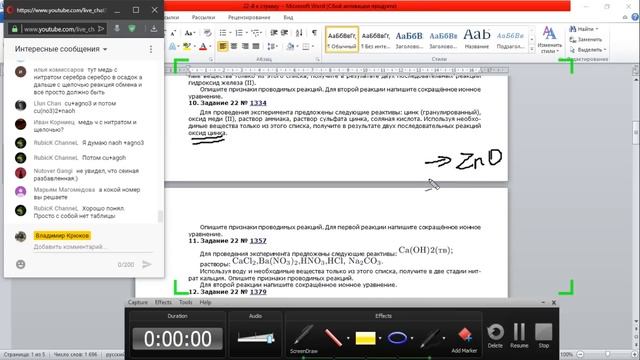Click Выделить in editing group

pos(588,50)
